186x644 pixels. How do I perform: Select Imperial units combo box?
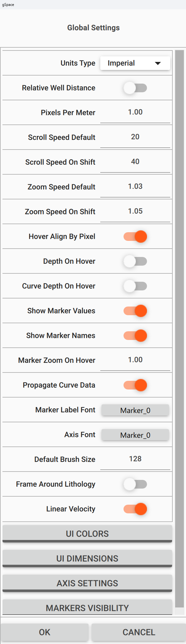point(135,63)
